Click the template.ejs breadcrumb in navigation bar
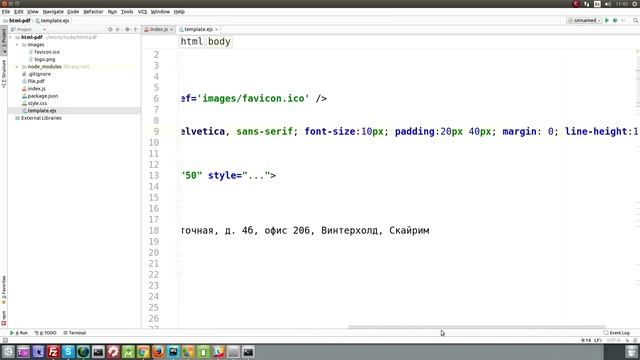640x360 pixels. [x=55, y=20]
